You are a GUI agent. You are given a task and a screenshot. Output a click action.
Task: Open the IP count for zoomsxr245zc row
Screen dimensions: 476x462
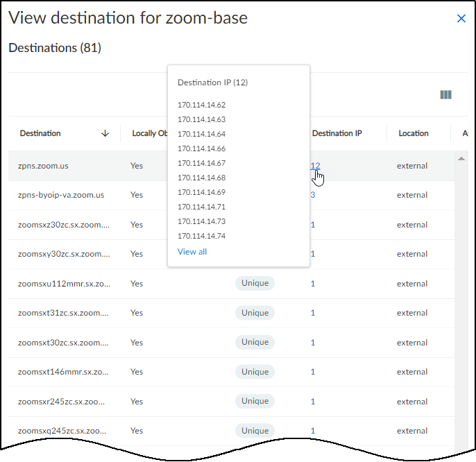tap(313, 401)
